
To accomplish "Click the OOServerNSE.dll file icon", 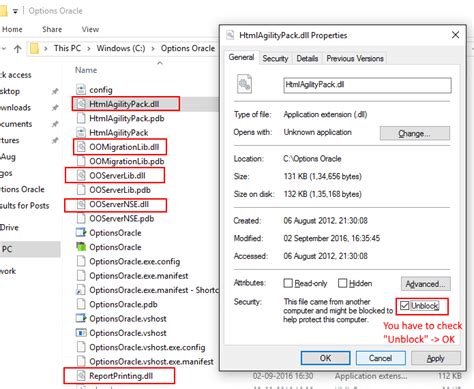I will coord(81,204).
